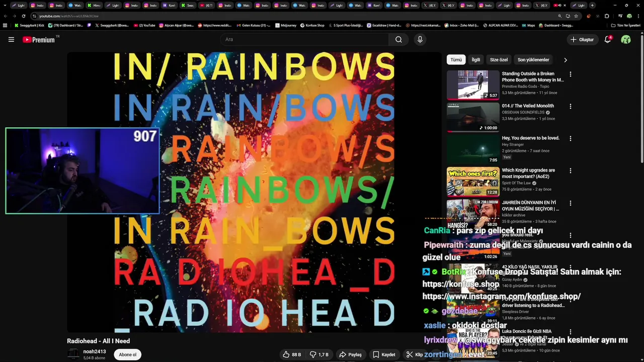Click the magnifier search button
Viewport: 644px width, 362px height.
coord(398,39)
